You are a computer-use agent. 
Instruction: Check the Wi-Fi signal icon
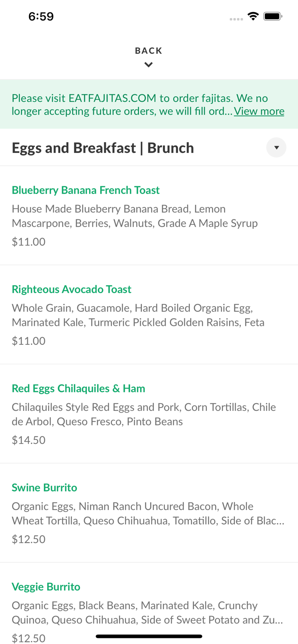coord(253,15)
